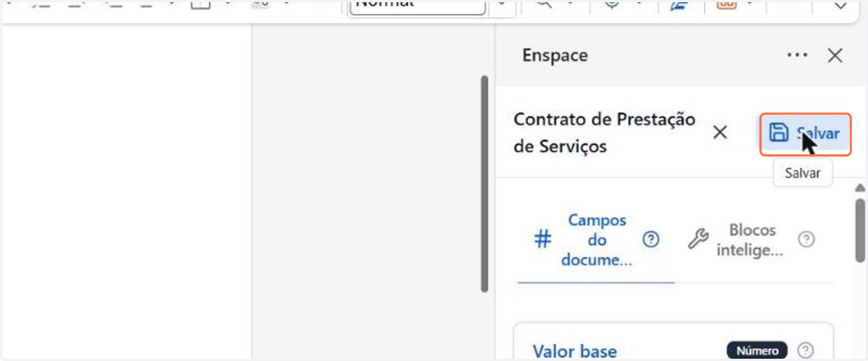
Task: Click the help icon next to Número badge
Action: click(804, 351)
